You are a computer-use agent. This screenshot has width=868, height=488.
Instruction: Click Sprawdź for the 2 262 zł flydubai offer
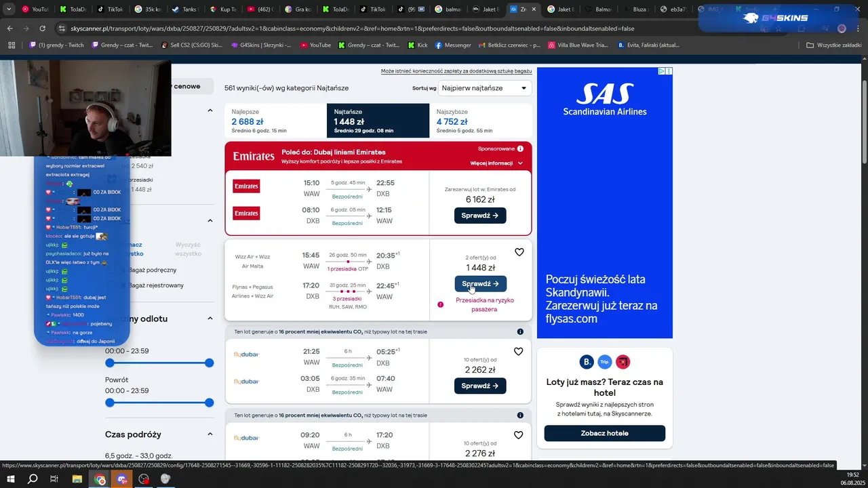[480, 386]
